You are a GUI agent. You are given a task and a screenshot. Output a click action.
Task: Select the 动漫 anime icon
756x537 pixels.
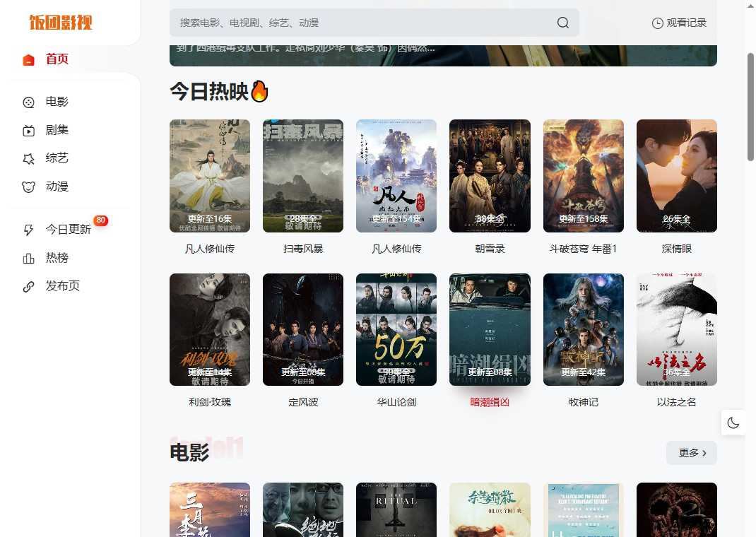(28, 187)
